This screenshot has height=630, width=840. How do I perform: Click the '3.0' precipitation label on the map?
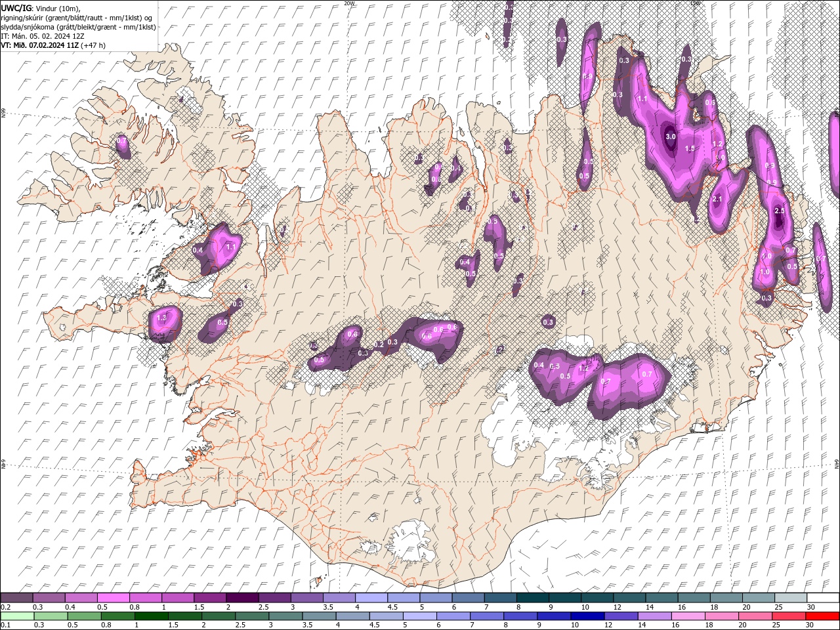[671, 137]
